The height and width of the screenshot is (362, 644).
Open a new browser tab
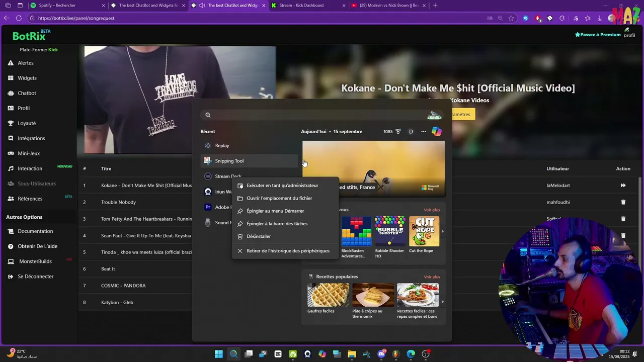(435, 6)
